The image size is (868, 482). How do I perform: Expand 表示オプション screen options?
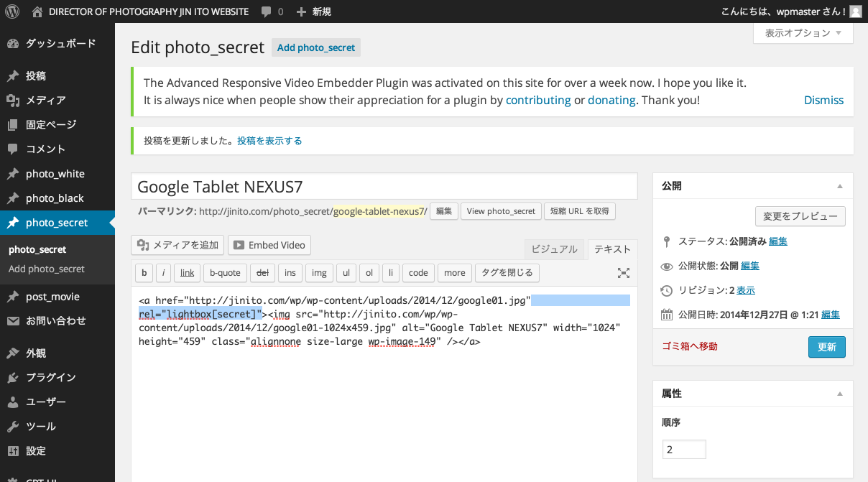point(803,33)
